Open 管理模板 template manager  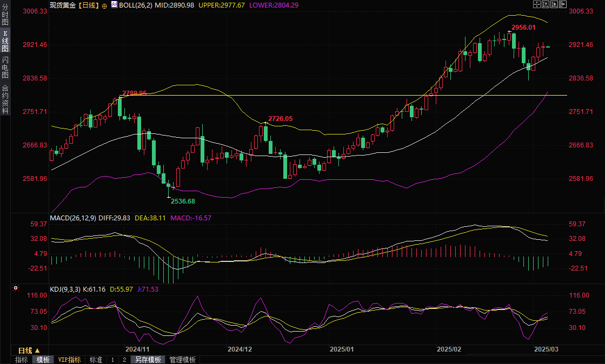click(183, 360)
